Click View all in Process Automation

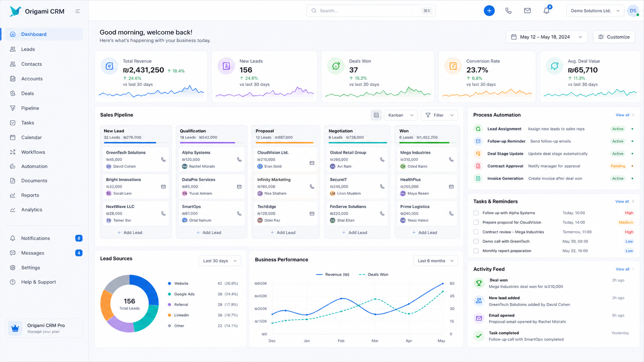[624, 115]
